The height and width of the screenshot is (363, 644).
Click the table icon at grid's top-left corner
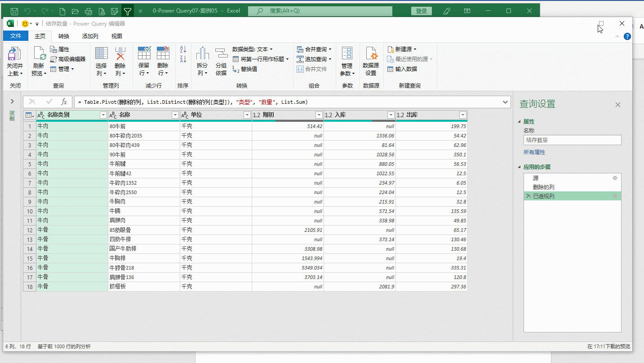pyautogui.click(x=29, y=115)
